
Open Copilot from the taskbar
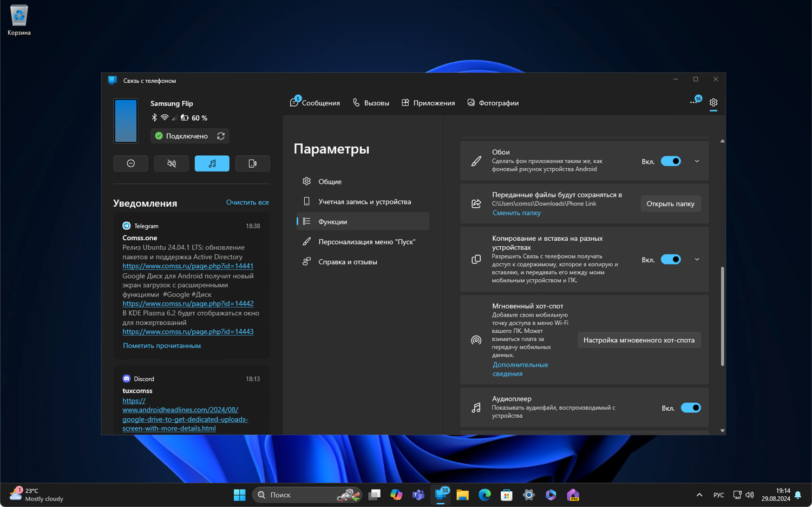tap(396, 495)
